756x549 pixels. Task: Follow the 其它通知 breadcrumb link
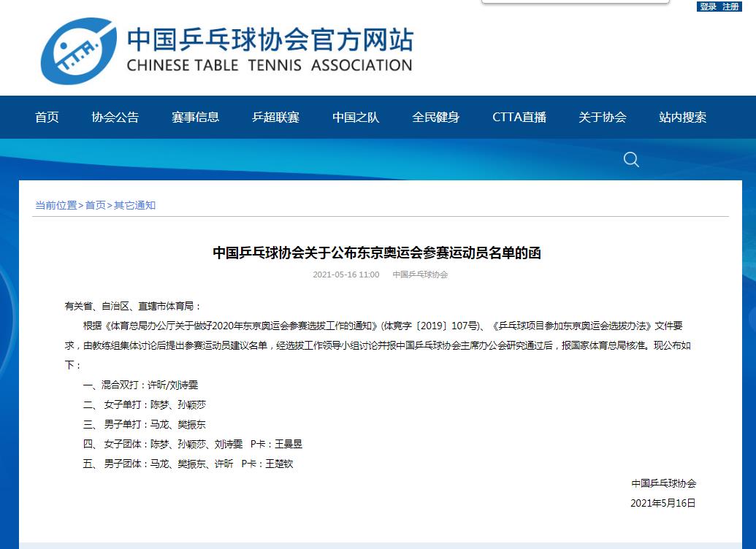pos(134,205)
